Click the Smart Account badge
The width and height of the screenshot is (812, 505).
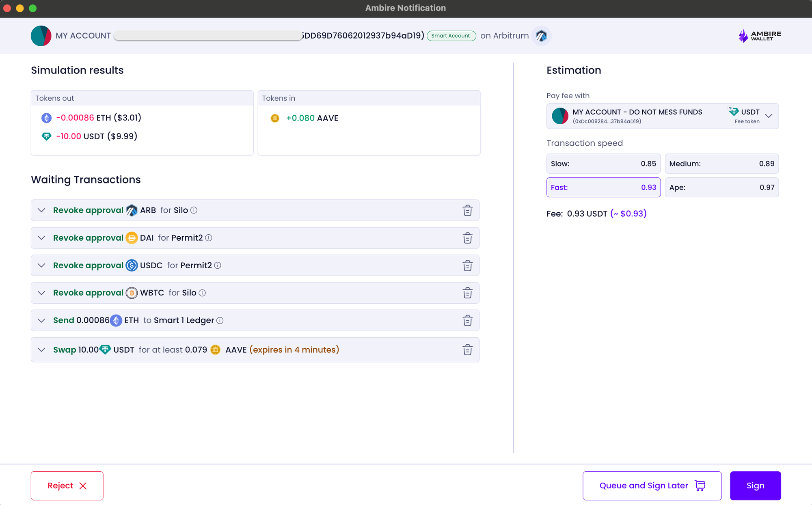(x=451, y=36)
